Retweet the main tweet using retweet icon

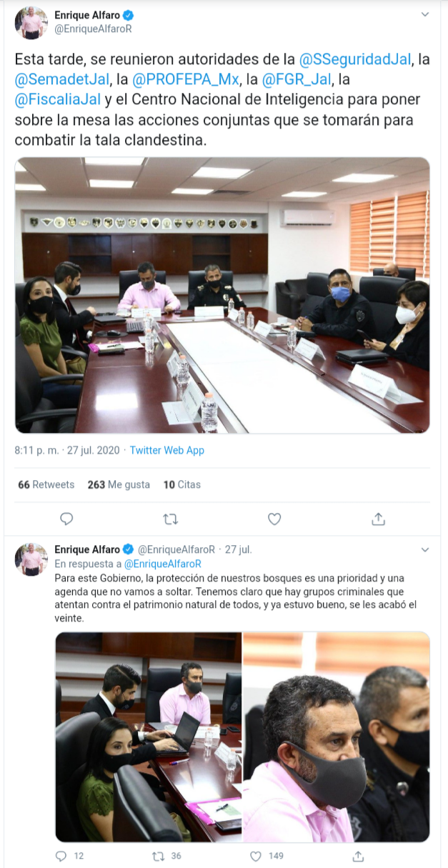(x=170, y=519)
